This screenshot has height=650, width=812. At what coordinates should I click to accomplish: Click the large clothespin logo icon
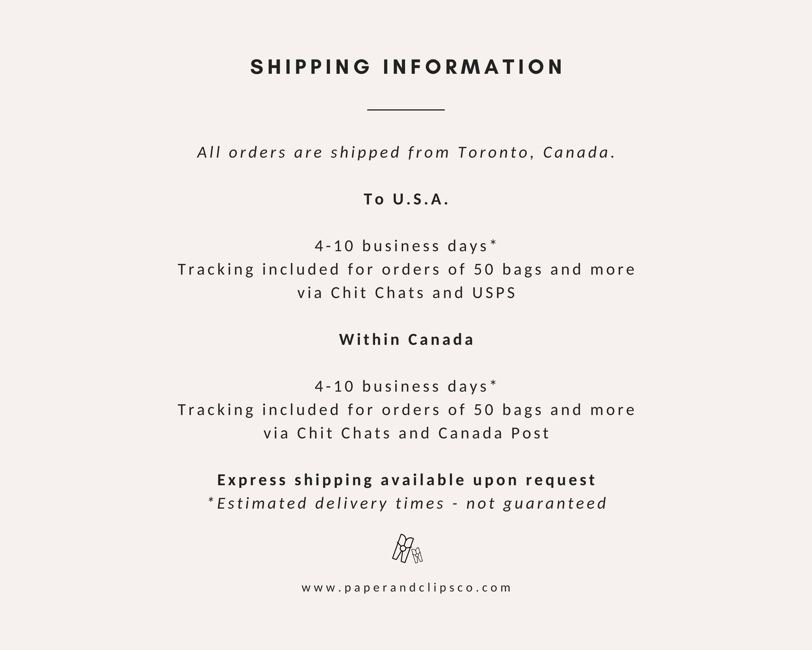[x=402, y=548]
